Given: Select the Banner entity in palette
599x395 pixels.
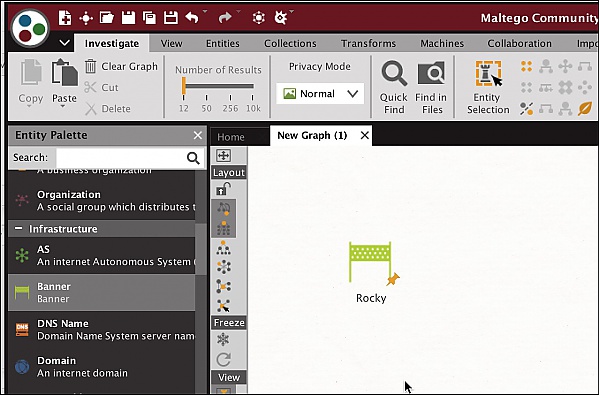Looking at the screenshot, I should 102,292.
